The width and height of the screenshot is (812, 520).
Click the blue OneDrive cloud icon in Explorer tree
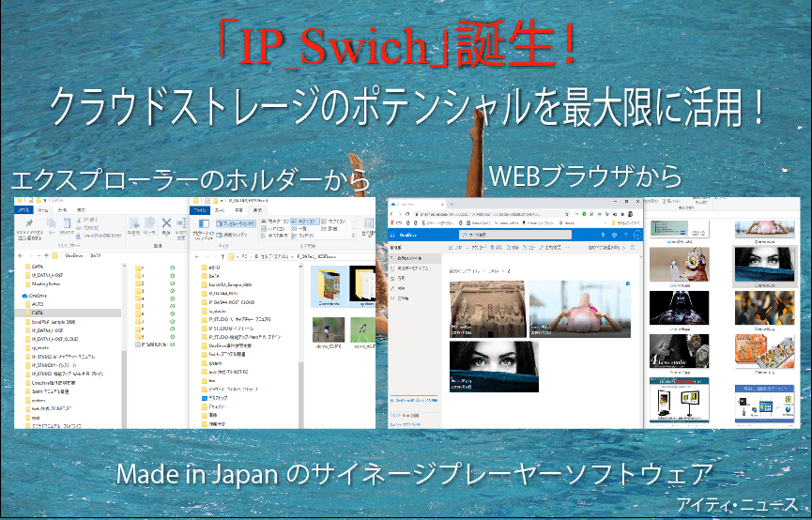pyautogui.click(x=24, y=296)
